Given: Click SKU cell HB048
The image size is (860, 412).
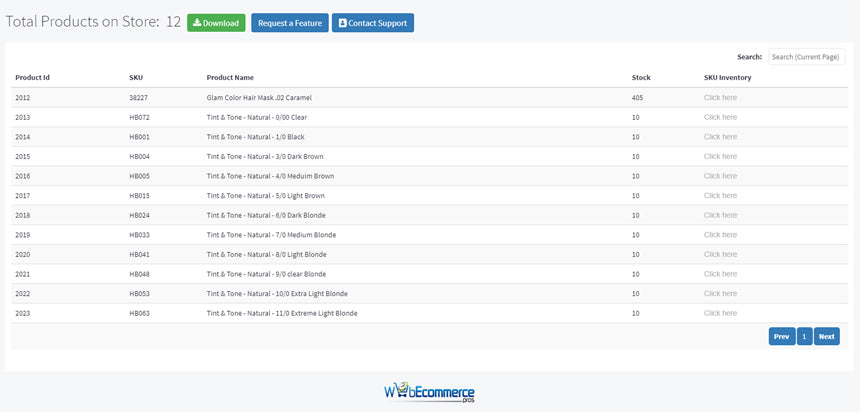Looking at the screenshot, I should 139,274.
